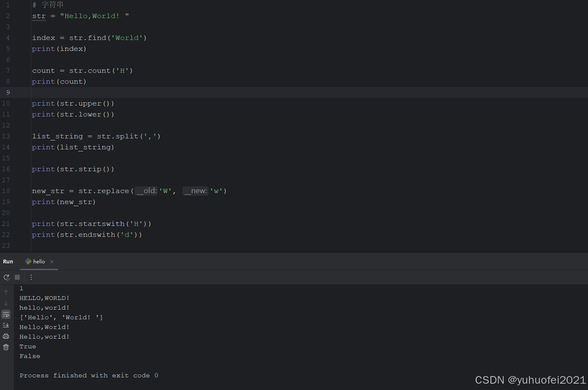Close the hello run tab

coord(52,262)
